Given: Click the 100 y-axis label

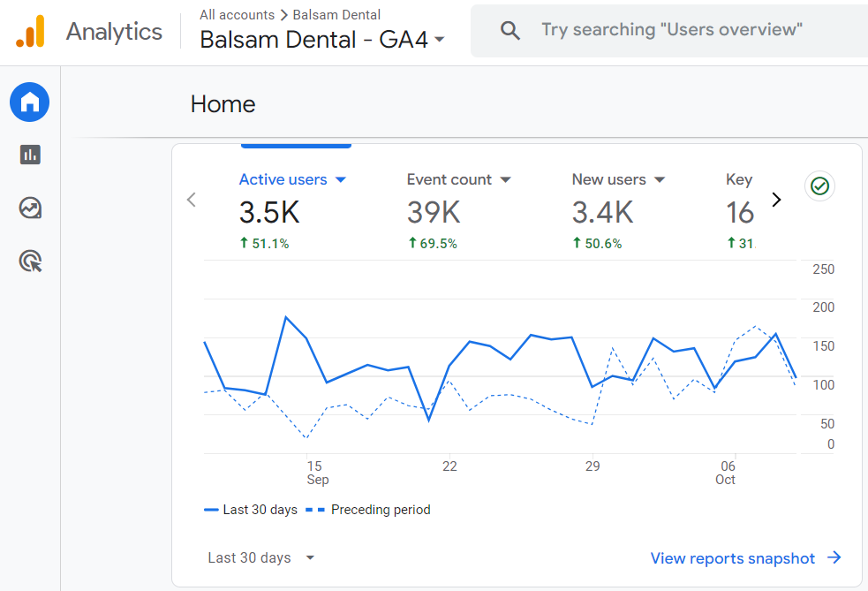Looking at the screenshot, I should pyautogui.click(x=823, y=385).
